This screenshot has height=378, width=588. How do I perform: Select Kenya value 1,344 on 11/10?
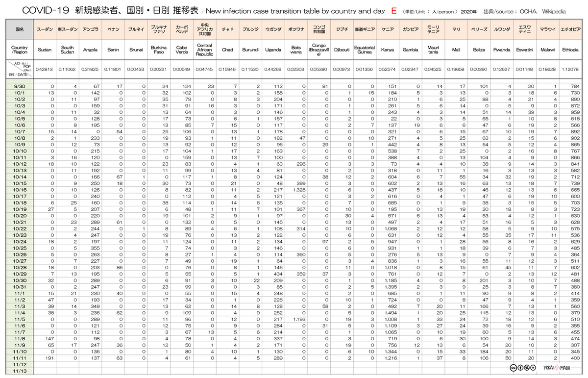pos(391,352)
